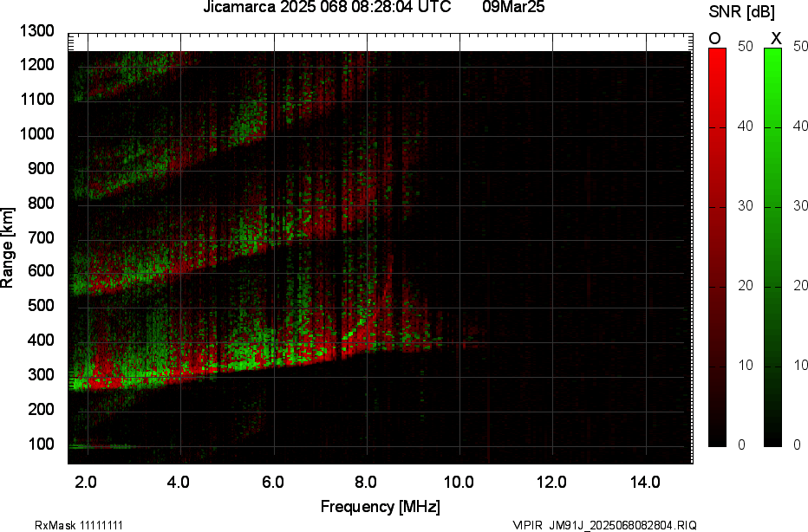Click the date label '09Mar25'
808x532 pixels.
coord(513,7)
